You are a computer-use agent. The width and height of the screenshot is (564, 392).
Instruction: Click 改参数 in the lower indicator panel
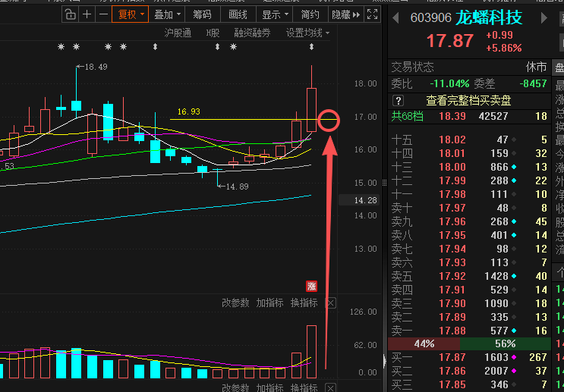click(235, 387)
